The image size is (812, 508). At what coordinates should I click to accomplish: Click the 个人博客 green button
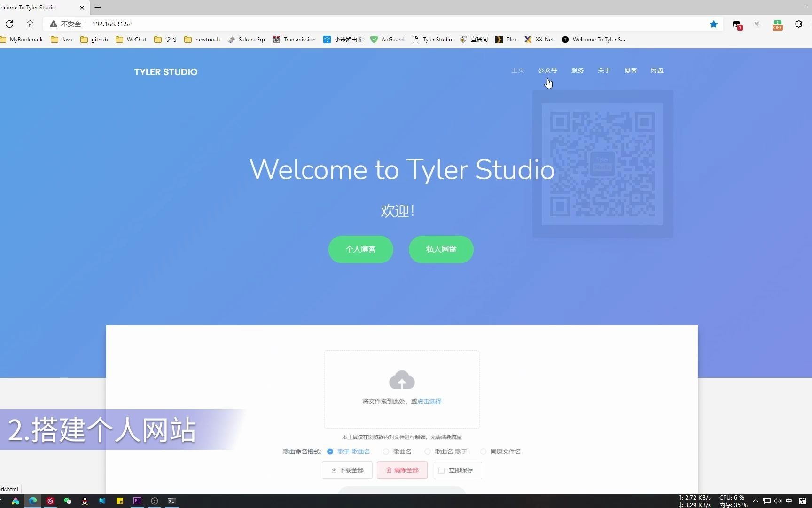click(361, 249)
